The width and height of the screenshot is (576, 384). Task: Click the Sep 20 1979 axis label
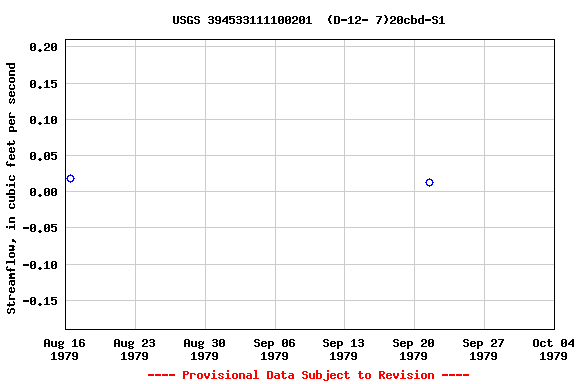click(x=413, y=349)
